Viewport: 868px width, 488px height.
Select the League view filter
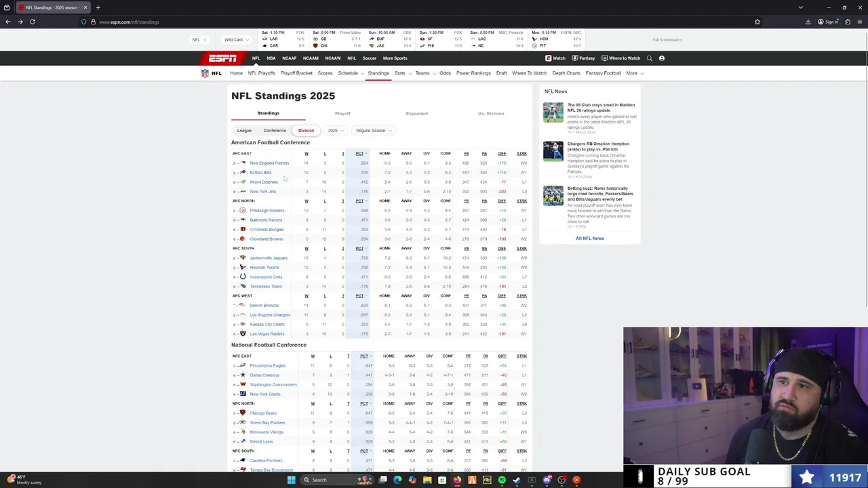[244, 130]
